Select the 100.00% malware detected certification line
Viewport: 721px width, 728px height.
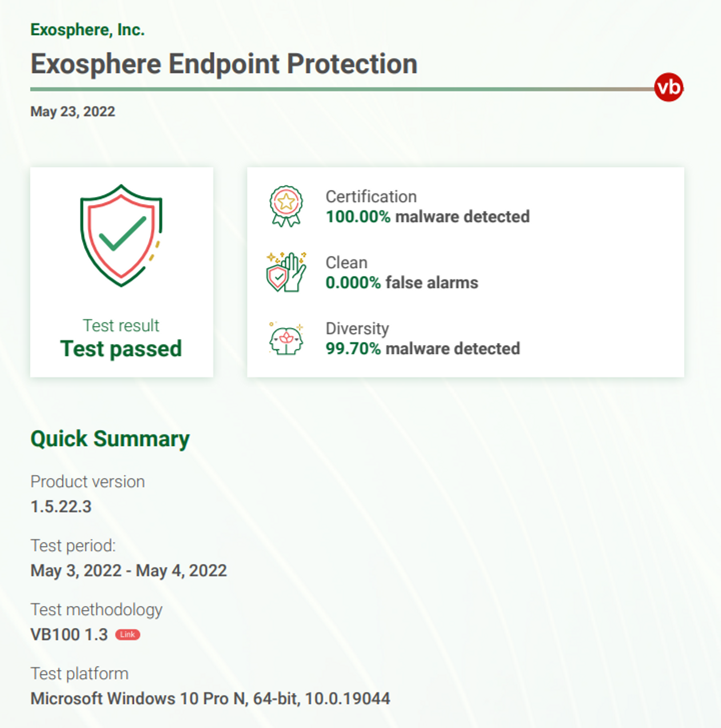[428, 216]
